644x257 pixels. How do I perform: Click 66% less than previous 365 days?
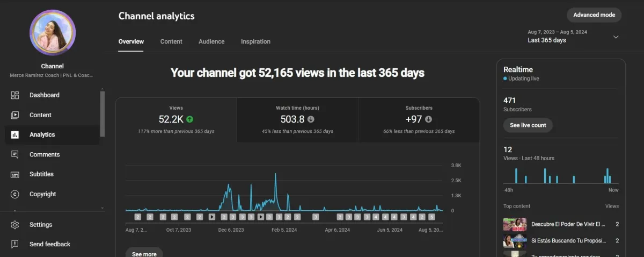click(419, 131)
